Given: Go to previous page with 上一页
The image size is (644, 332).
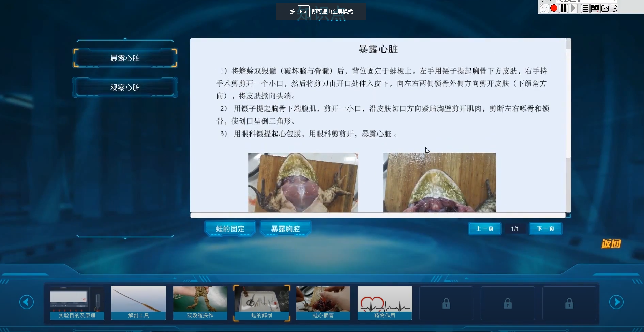Looking at the screenshot, I should pyautogui.click(x=485, y=228).
